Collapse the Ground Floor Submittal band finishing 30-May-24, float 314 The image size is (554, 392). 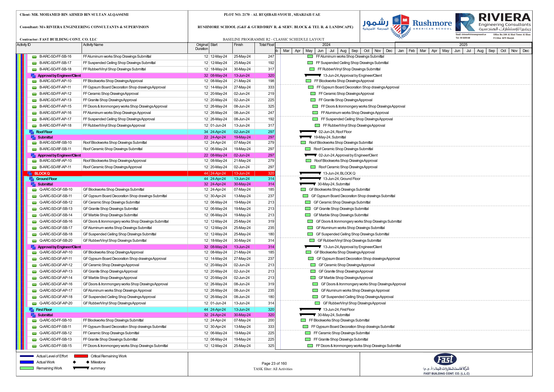33,184
